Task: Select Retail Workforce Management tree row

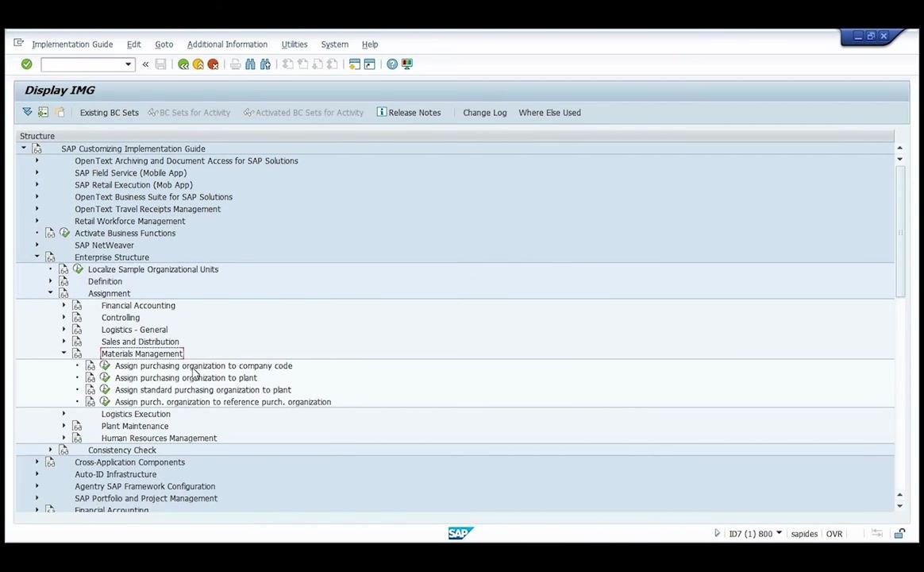Action: click(x=129, y=221)
